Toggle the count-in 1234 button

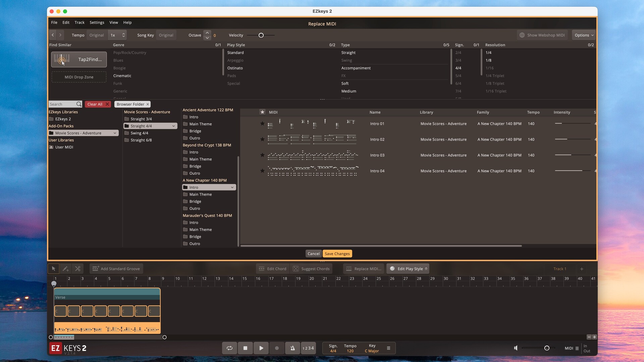(x=308, y=348)
